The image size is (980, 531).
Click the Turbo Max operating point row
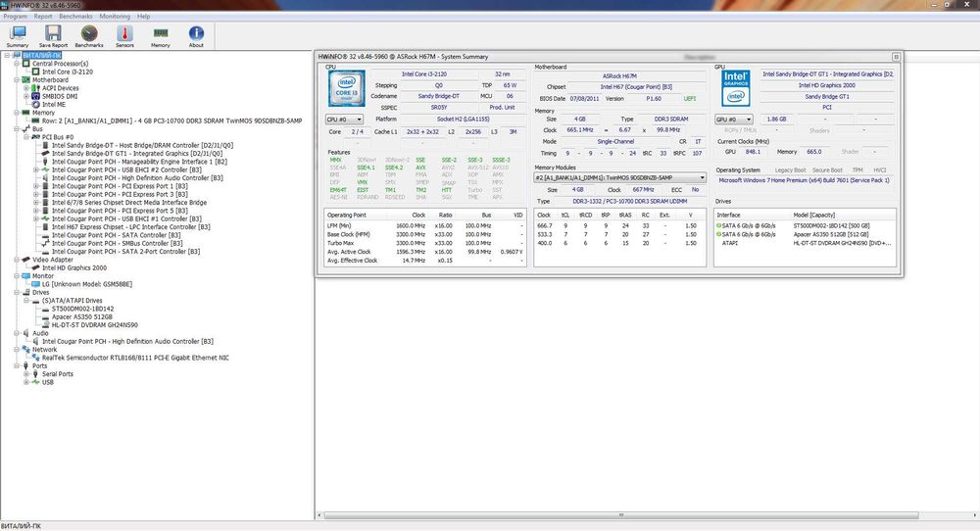(424, 243)
